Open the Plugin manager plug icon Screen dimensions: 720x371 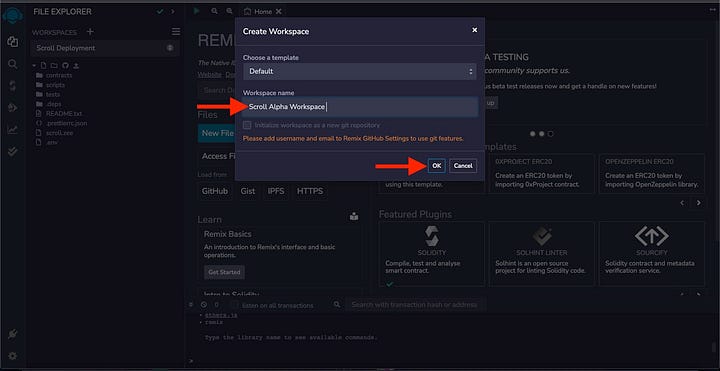tap(12, 334)
